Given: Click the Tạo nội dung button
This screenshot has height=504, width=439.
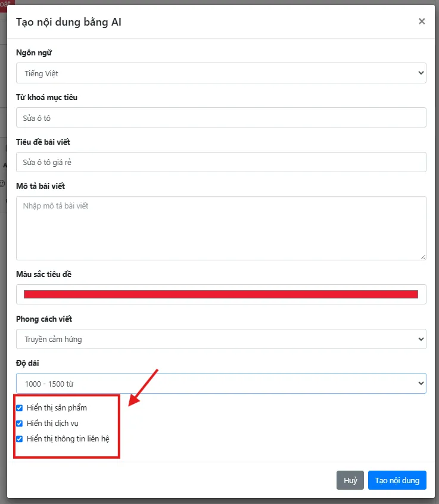Looking at the screenshot, I should 397,480.
